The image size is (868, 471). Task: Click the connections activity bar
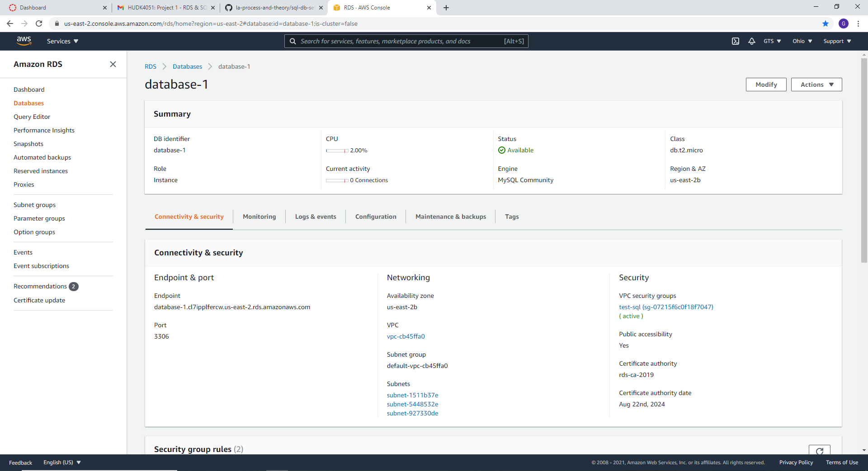tap(337, 180)
